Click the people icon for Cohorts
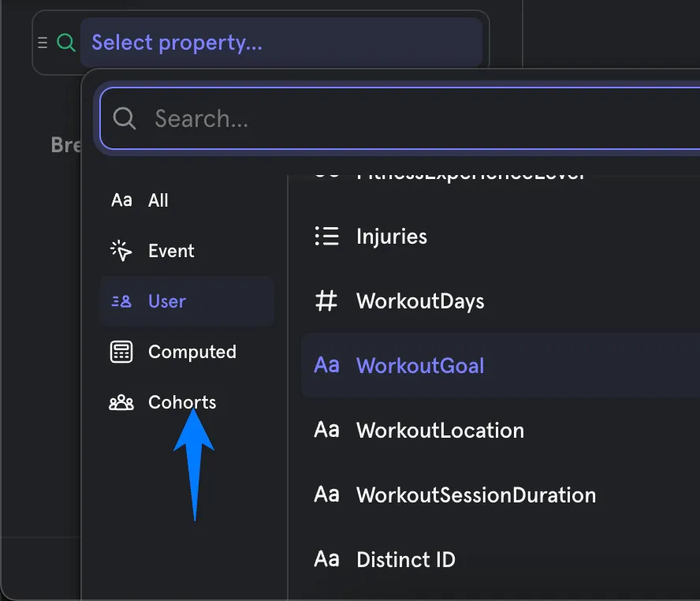This screenshot has width=700, height=601. [x=121, y=403]
